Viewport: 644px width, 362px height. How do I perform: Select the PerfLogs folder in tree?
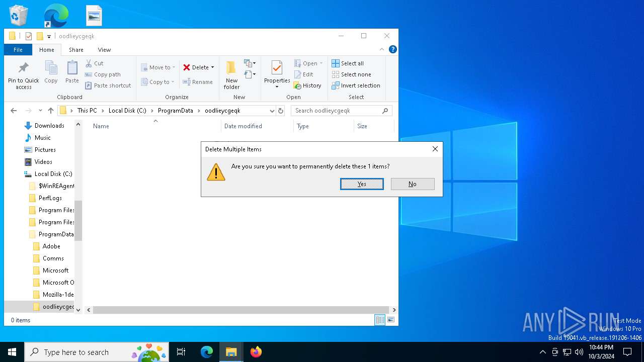tap(50, 198)
